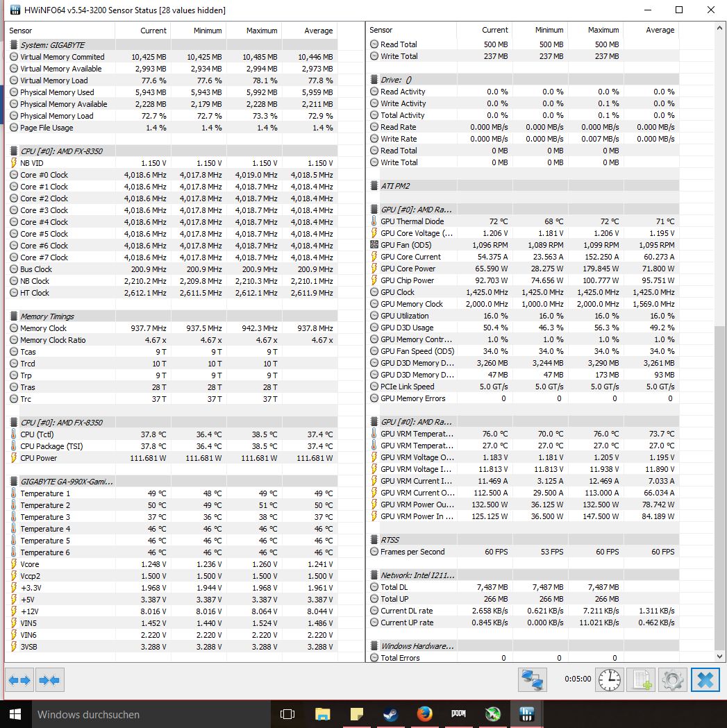The width and height of the screenshot is (727, 728).
Task: Reset the elapsed-time clock icon
Action: pos(609,680)
